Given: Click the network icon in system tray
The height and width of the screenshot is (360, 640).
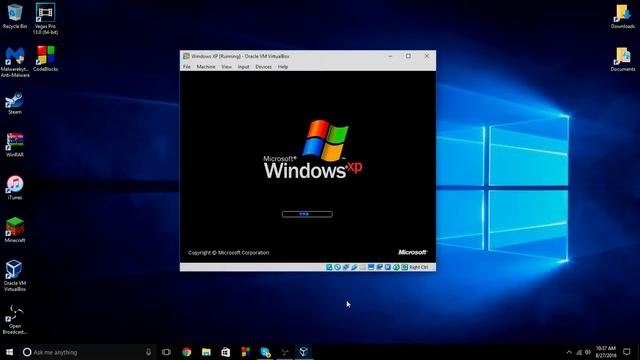Looking at the screenshot, I should click(579, 352).
